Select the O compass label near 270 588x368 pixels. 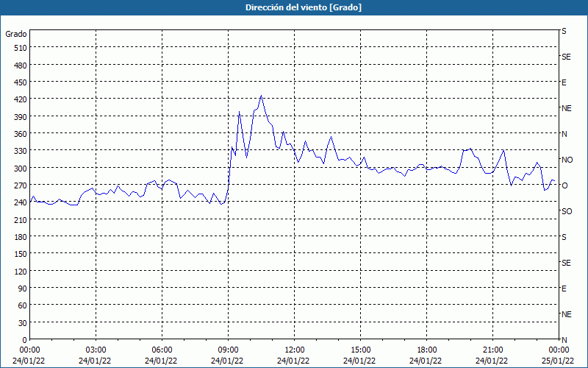point(564,185)
